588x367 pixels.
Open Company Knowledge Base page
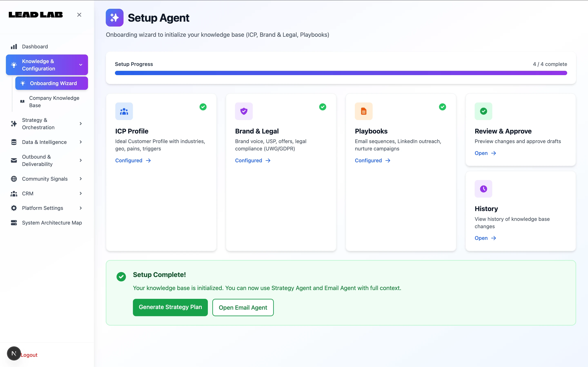(54, 101)
